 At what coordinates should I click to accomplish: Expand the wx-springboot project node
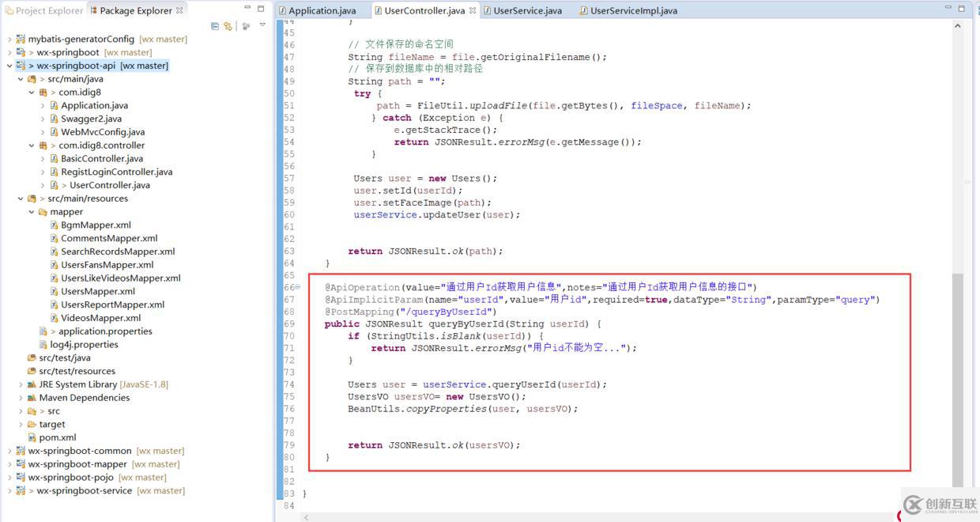pos(9,52)
